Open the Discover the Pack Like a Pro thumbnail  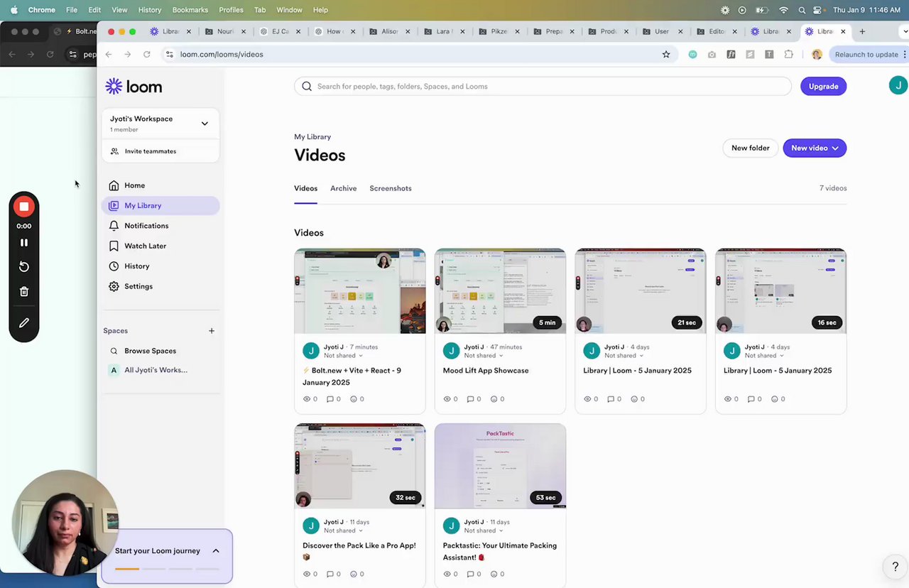coord(360,466)
